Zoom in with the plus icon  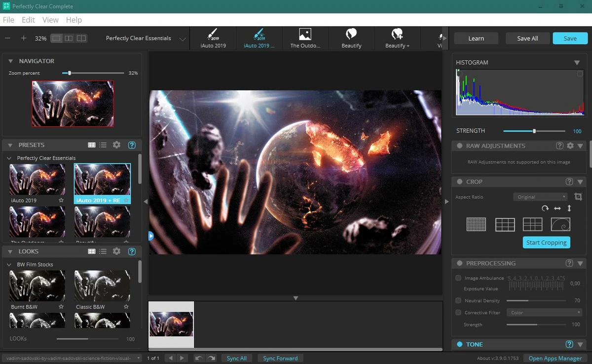coord(23,38)
